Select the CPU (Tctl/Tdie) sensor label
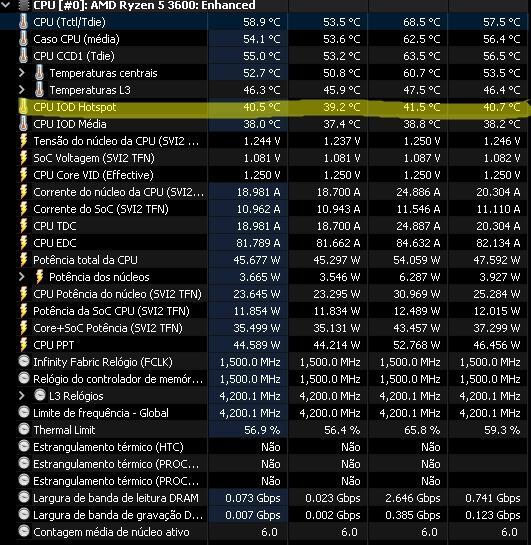This screenshot has width=531, height=545. click(x=69, y=22)
